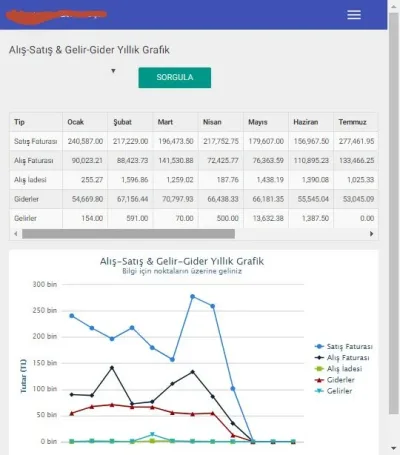Screen dimensions: 400x455
Task: Click the cell value 1,387.50
Action: pos(315,218)
